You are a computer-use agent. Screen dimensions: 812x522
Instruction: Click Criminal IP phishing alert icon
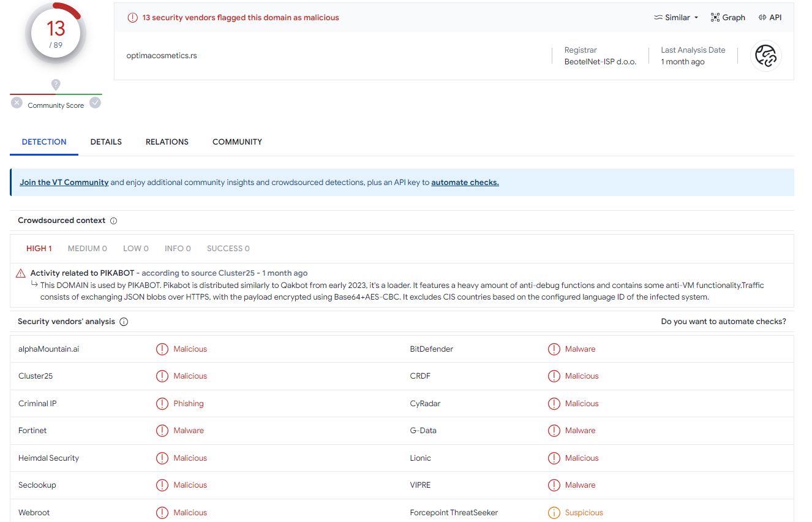coord(162,404)
